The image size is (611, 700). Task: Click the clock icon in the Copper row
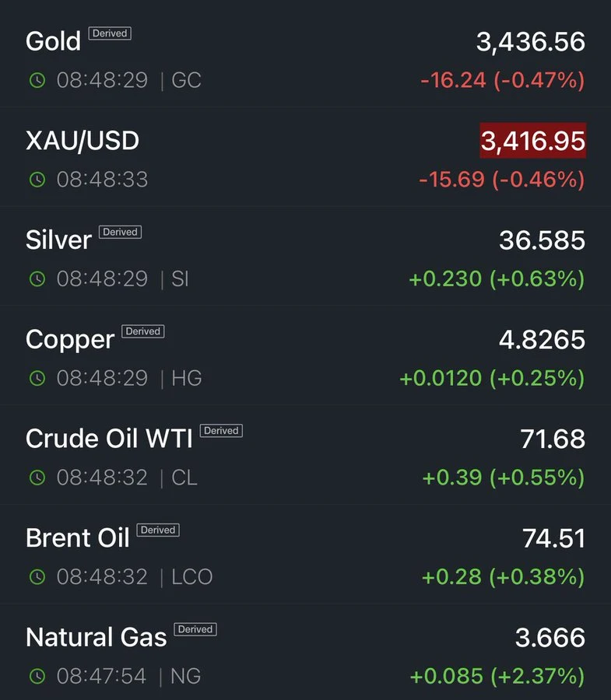pyautogui.click(x=37, y=378)
